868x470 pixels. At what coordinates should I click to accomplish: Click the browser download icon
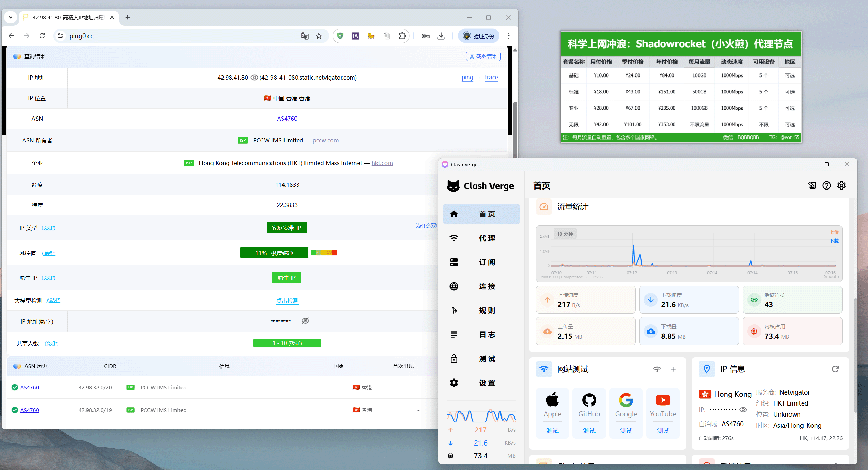pos(441,36)
